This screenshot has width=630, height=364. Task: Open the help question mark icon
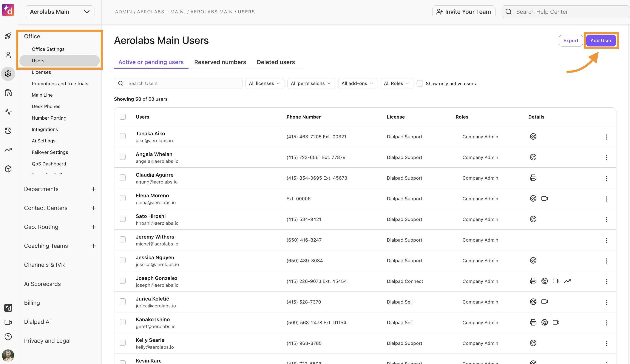tap(8, 337)
